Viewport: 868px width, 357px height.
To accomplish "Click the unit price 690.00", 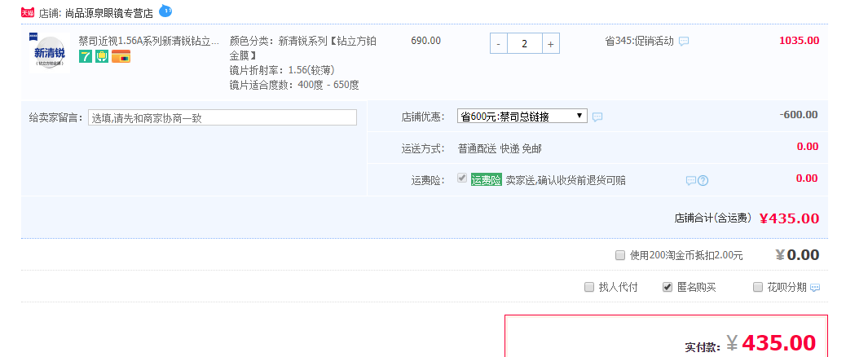I will 425,41.
